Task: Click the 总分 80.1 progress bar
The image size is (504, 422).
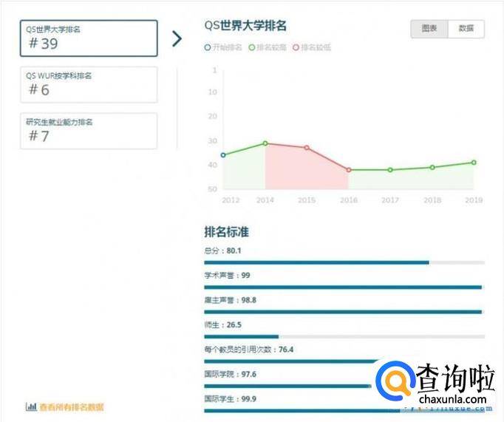Action: tap(344, 262)
